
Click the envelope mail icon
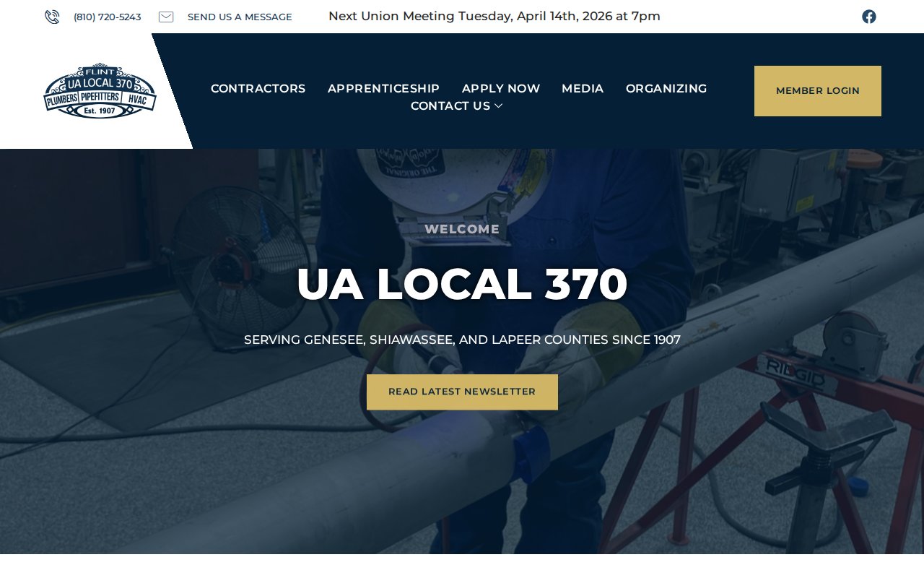(166, 17)
